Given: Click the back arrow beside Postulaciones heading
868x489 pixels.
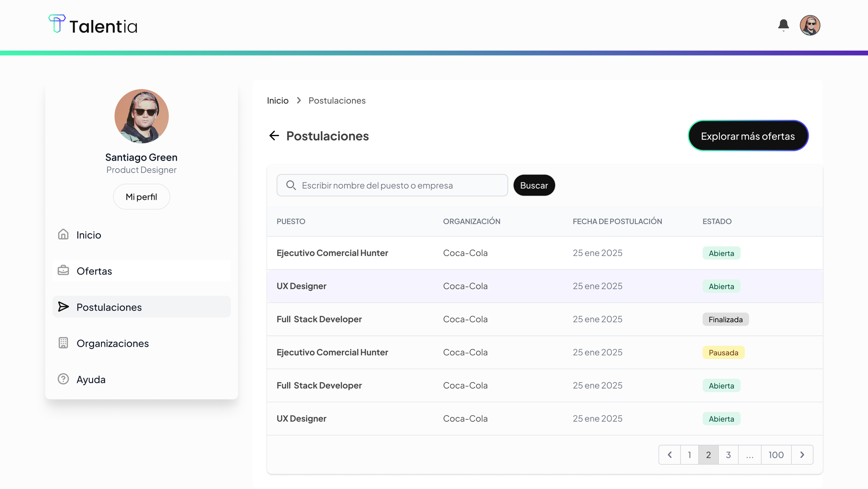Looking at the screenshot, I should click(x=274, y=136).
